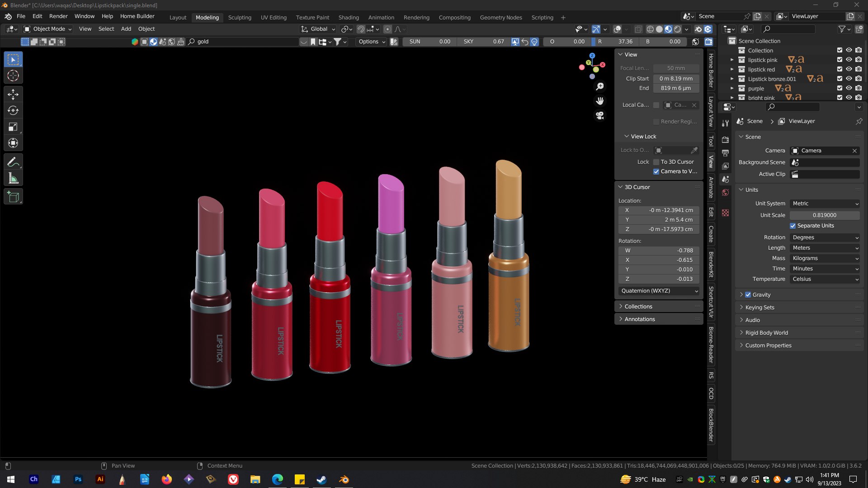Switch to the Sculpting workspace tab
This screenshot has width=868, height=488.
click(x=240, y=17)
